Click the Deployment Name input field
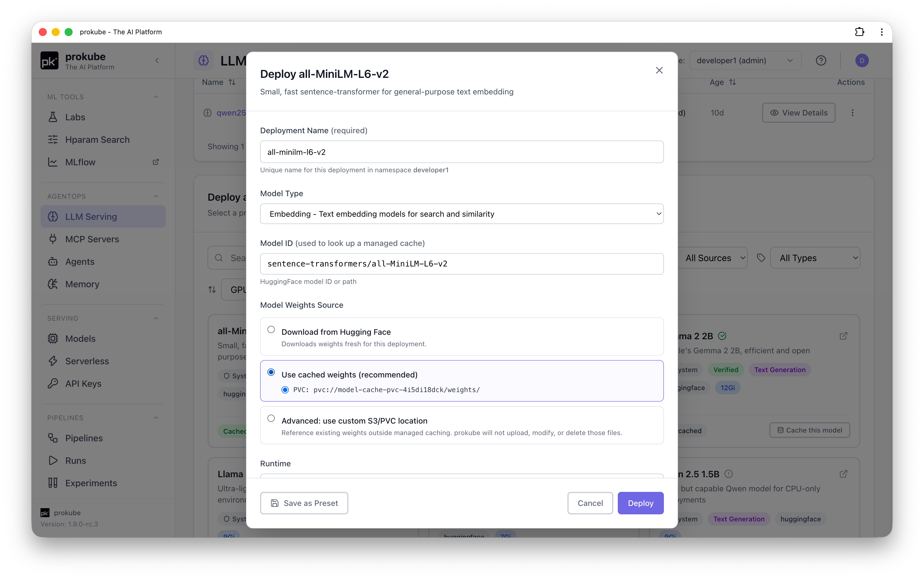924x579 pixels. point(462,152)
